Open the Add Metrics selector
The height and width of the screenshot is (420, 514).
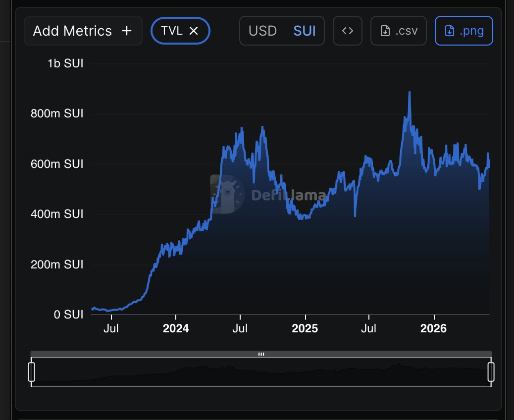click(83, 31)
